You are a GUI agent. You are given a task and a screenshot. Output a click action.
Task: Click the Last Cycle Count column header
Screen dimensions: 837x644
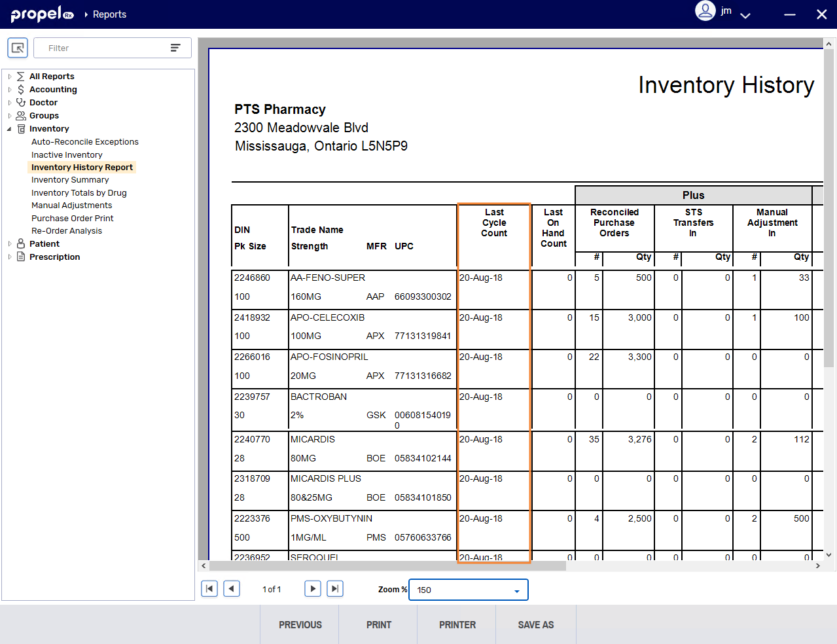[494, 223]
